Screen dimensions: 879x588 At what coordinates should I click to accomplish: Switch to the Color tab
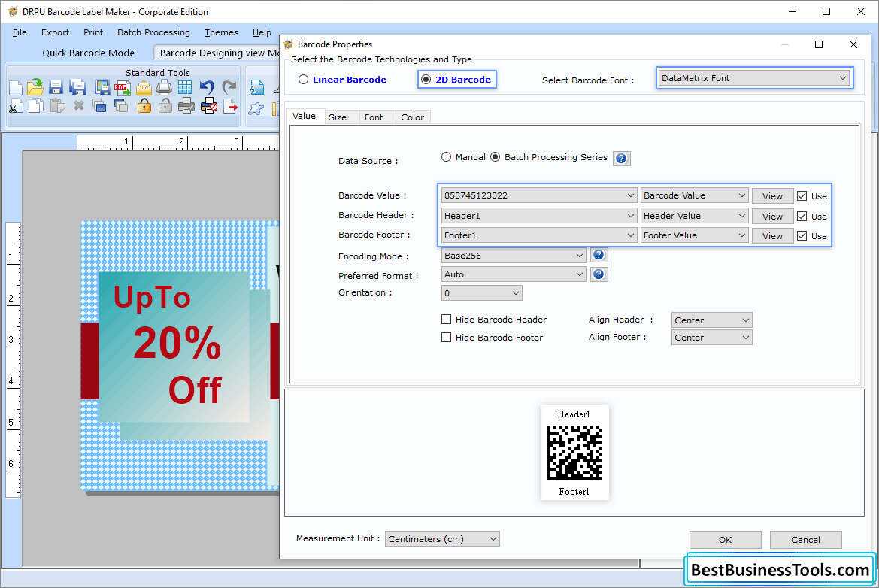point(412,117)
